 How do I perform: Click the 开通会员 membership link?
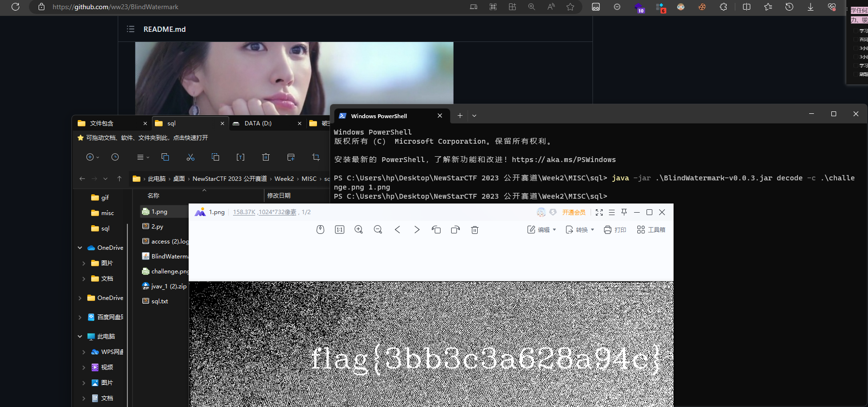(x=574, y=212)
